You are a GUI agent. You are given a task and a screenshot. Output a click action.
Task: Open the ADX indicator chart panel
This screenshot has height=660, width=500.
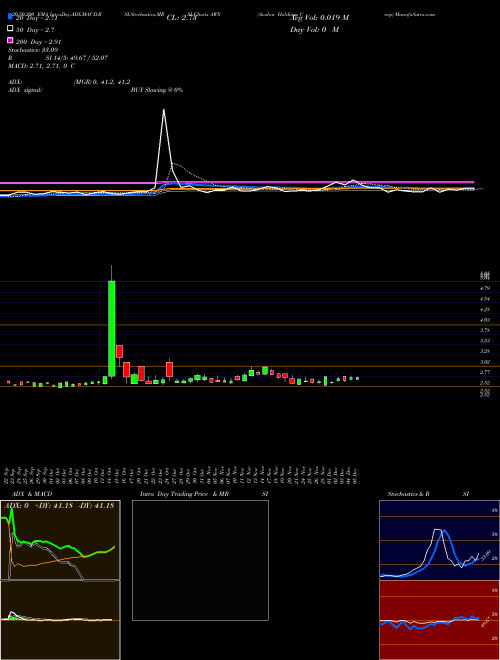pyautogui.click(x=60, y=540)
